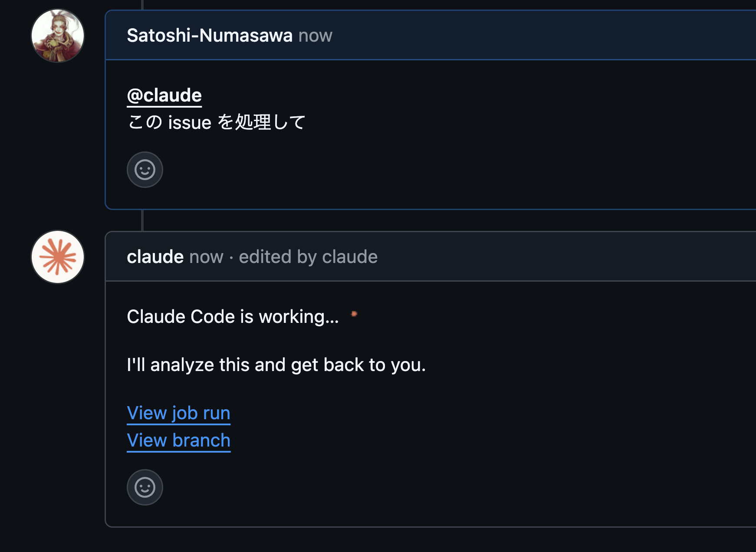Click the claude bot's starburst logo avatar
The image size is (756, 552).
tap(57, 256)
